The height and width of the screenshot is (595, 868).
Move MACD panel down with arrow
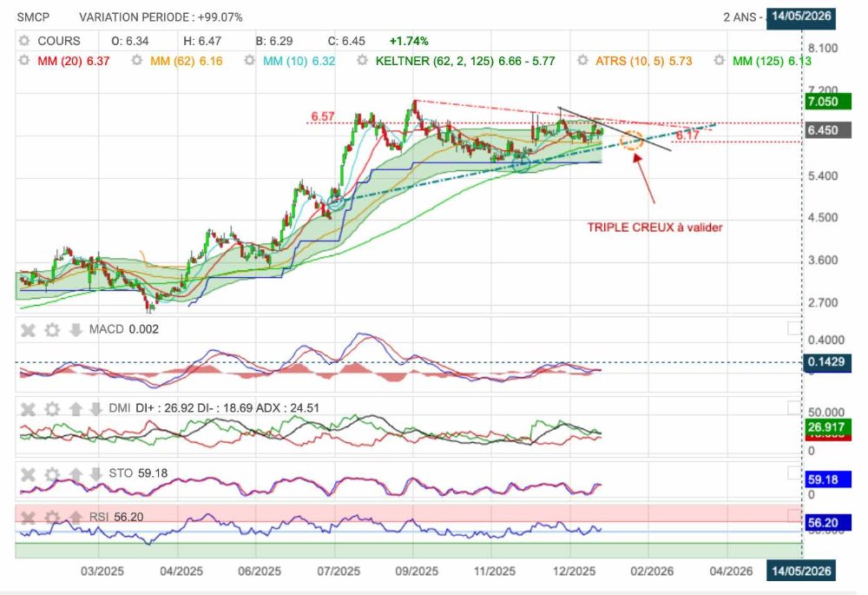[76, 330]
